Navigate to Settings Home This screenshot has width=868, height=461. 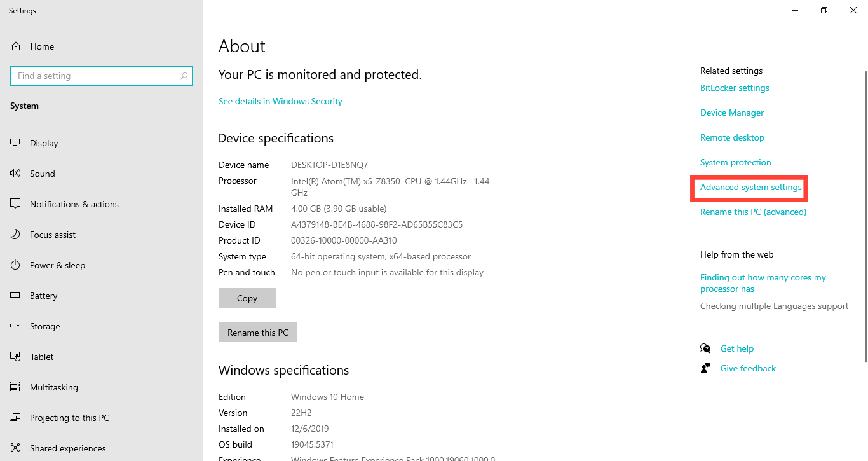(x=42, y=46)
